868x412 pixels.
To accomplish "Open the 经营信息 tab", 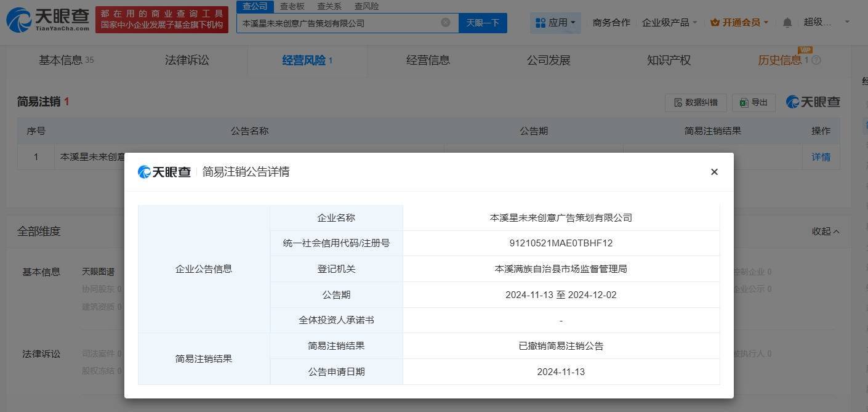I will pos(428,60).
